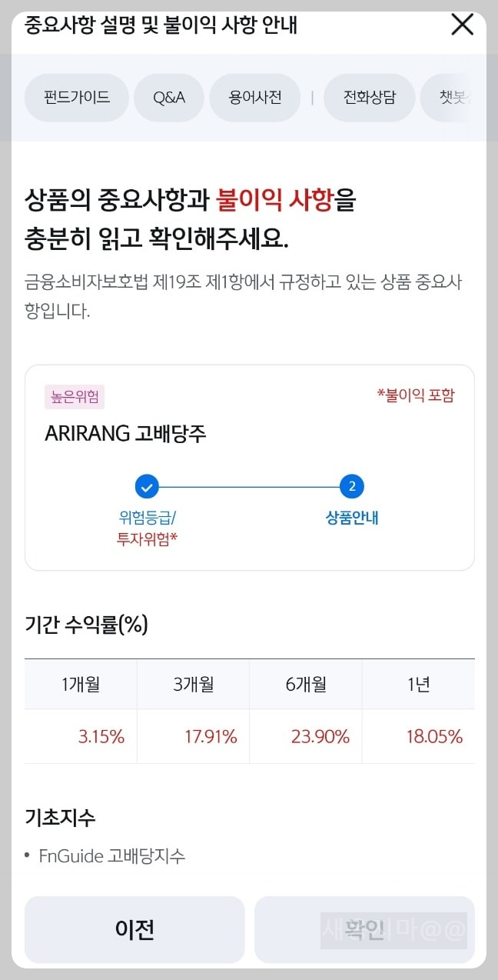Select the 1개월 column header
This screenshot has height=980, width=498.
click(80, 684)
